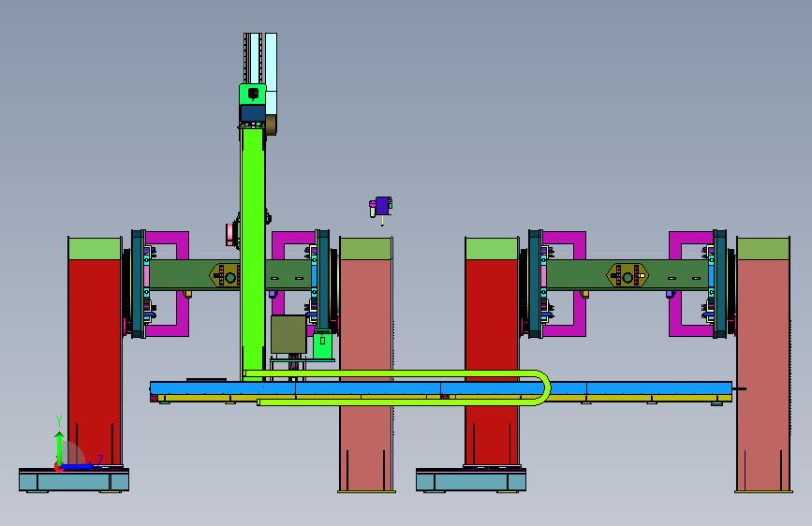This screenshot has height=526, width=812.
Task: Select the pink component left of the green column
Action: coord(229,235)
